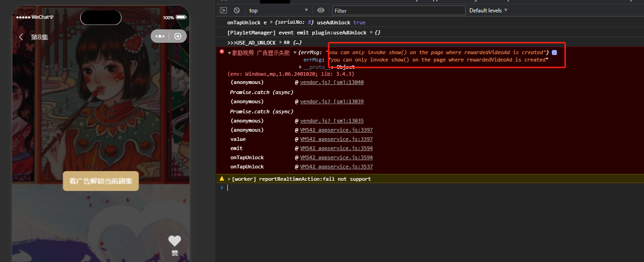
Task: Expand the {serialNo: 8} object
Action: (271, 22)
